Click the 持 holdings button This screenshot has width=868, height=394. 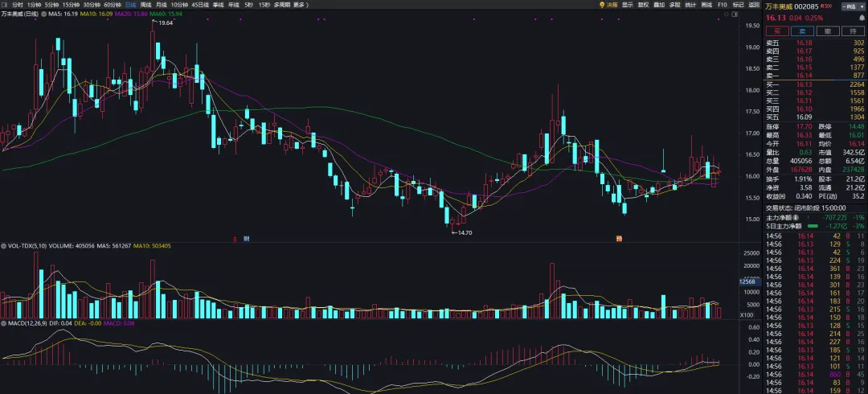[853, 31]
